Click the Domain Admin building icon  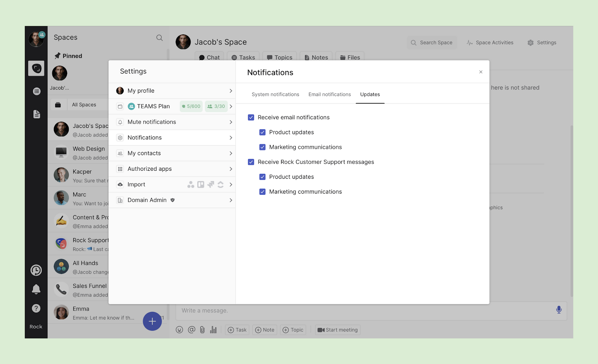click(x=120, y=200)
